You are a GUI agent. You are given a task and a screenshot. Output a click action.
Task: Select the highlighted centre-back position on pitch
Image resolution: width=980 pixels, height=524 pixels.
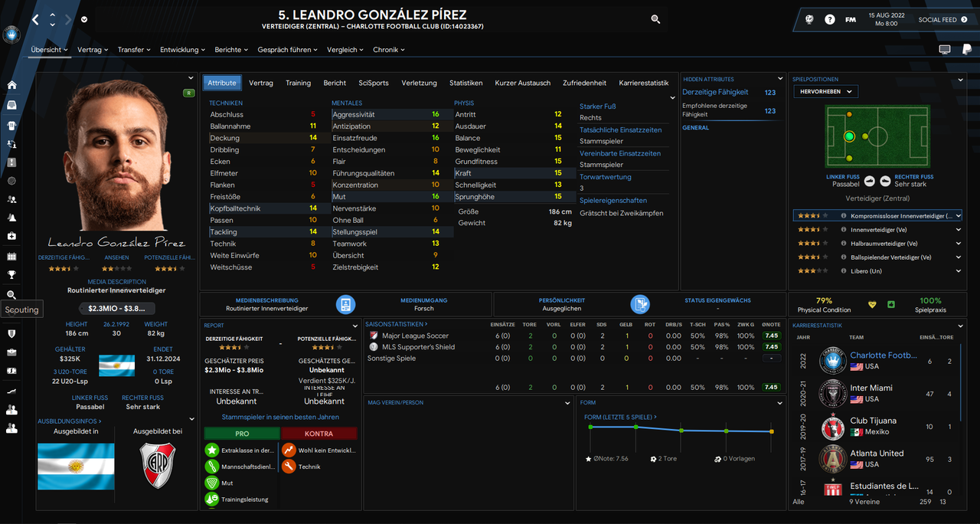pos(848,136)
